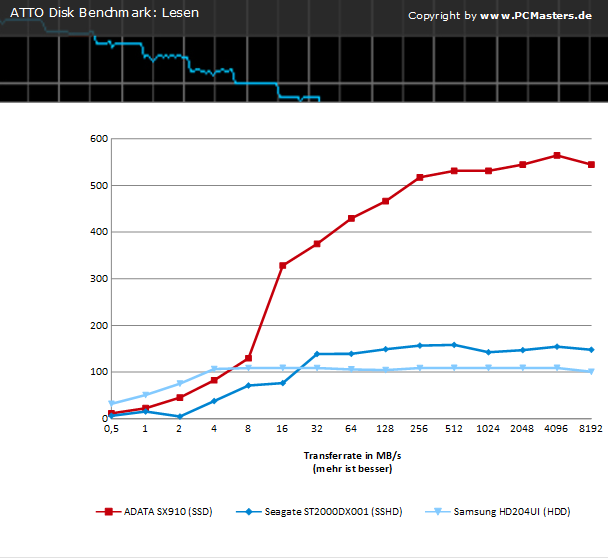Click the x-axis label 1024

(x=488, y=429)
